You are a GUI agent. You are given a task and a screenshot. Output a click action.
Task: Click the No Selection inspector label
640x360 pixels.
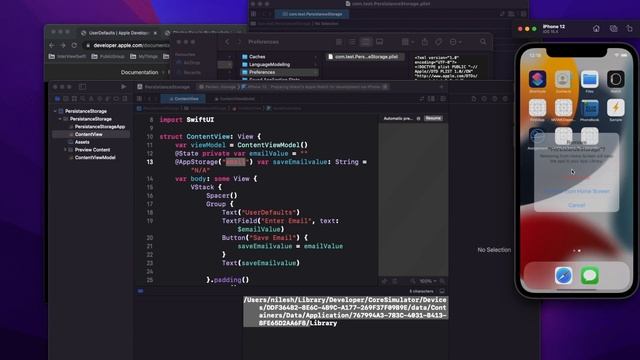pyautogui.click(x=494, y=250)
